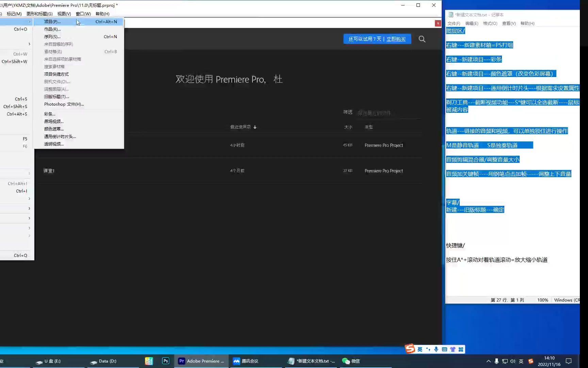The width and height of the screenshot is (588, 368).
Task: Click the 快捷键/ line in Notepad
Action: tap(455, 245)
